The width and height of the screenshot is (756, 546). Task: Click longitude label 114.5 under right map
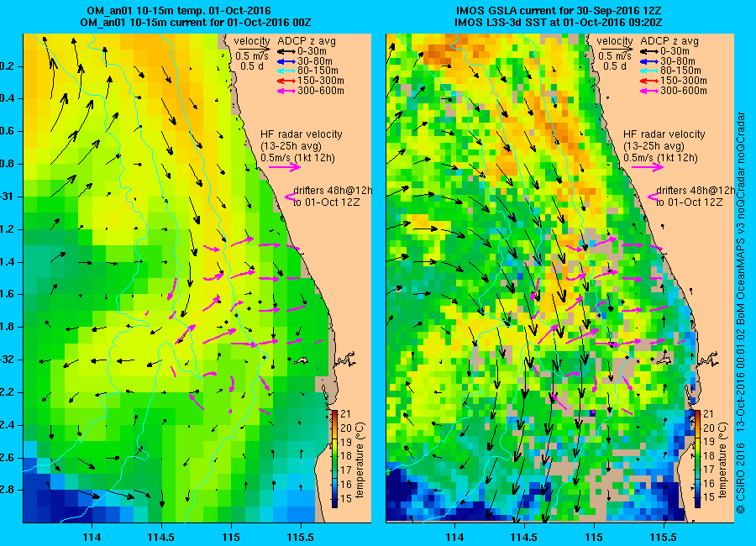click(x=524, y=537)
